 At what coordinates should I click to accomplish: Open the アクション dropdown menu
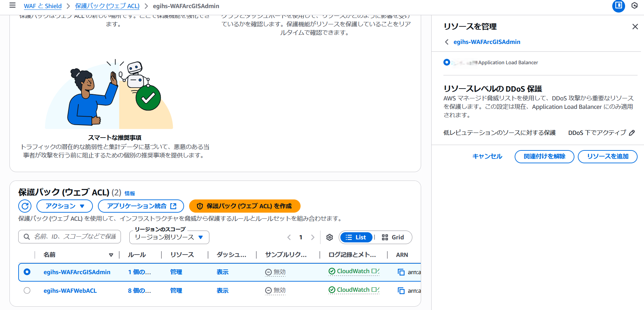[x=65, y=206]
